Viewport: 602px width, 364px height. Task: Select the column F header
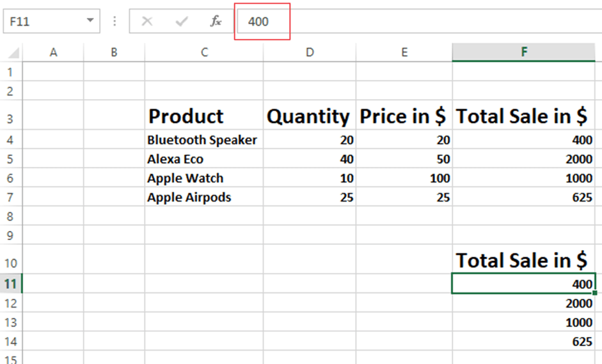click(523, 52)
